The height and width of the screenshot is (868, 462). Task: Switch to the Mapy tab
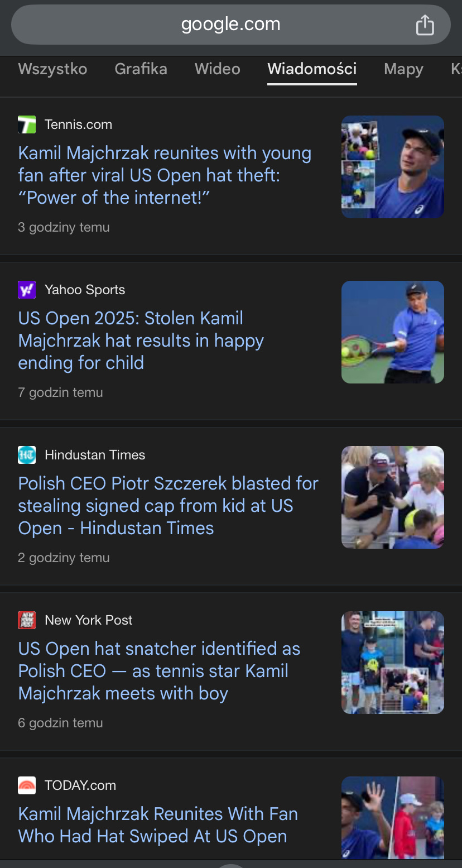click(403, 69)
